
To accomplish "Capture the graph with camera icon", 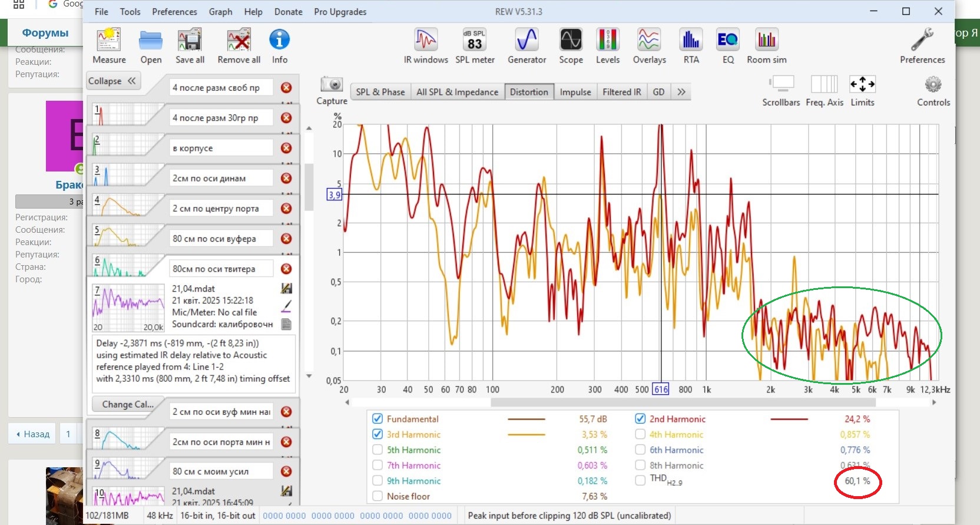I will tap(332, 84).
